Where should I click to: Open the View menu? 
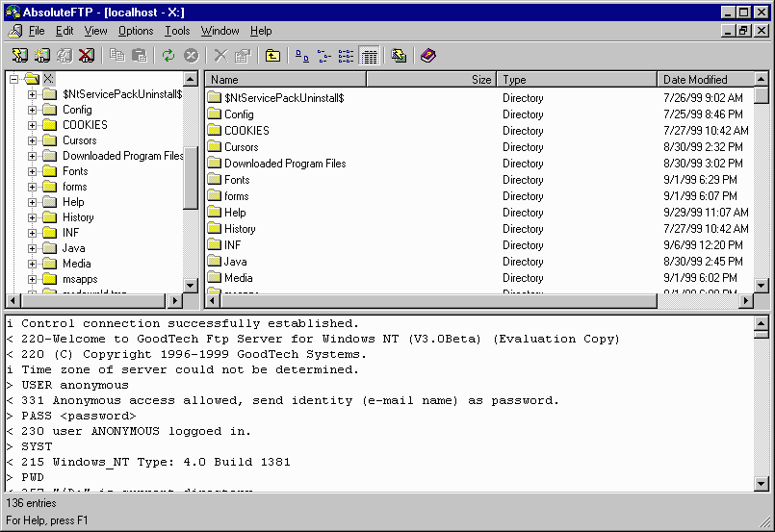click(95, 31)
